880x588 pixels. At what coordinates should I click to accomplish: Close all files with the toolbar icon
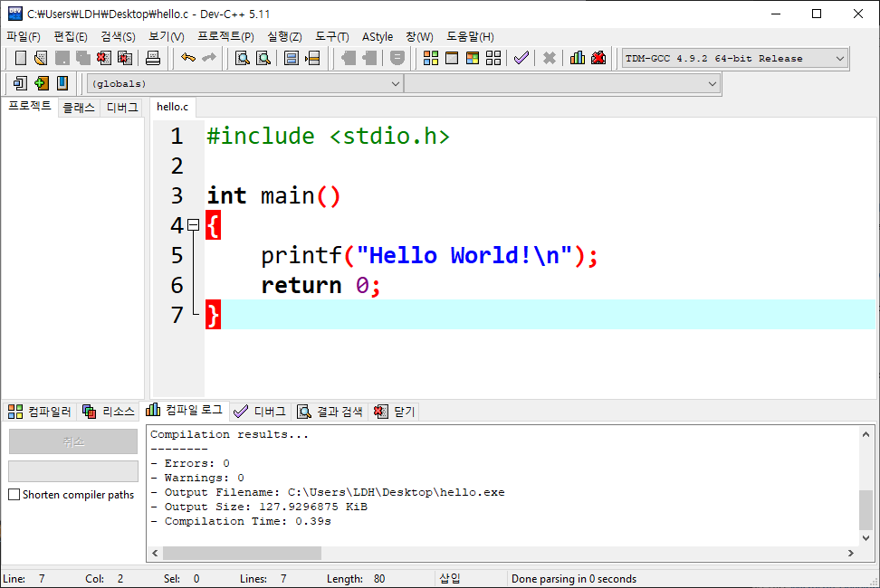pos(125,58)
